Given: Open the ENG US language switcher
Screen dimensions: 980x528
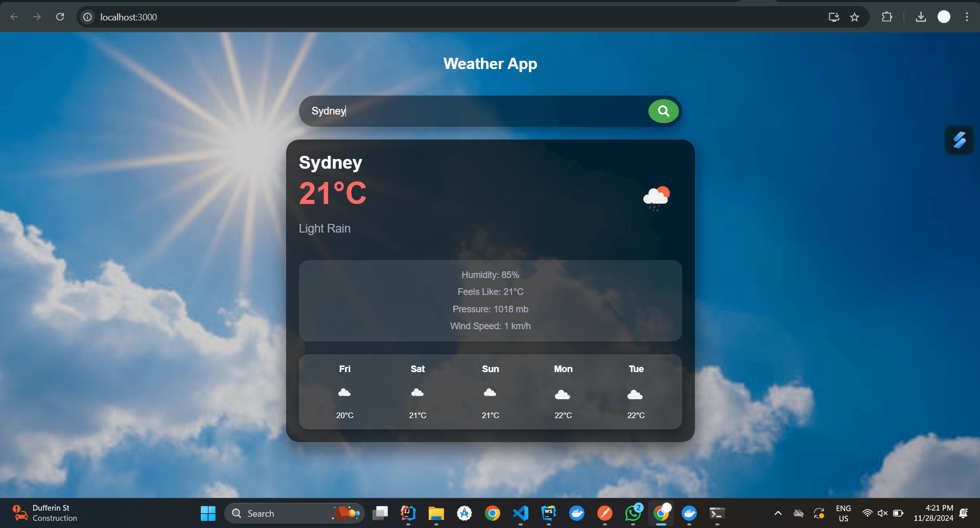Looking at the screenshot, I should click(843, 513).
